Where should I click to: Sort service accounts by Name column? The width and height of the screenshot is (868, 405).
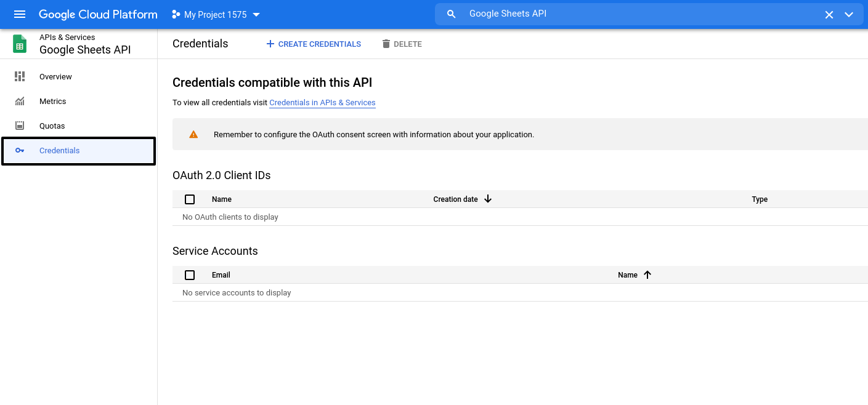click(628, 275)
